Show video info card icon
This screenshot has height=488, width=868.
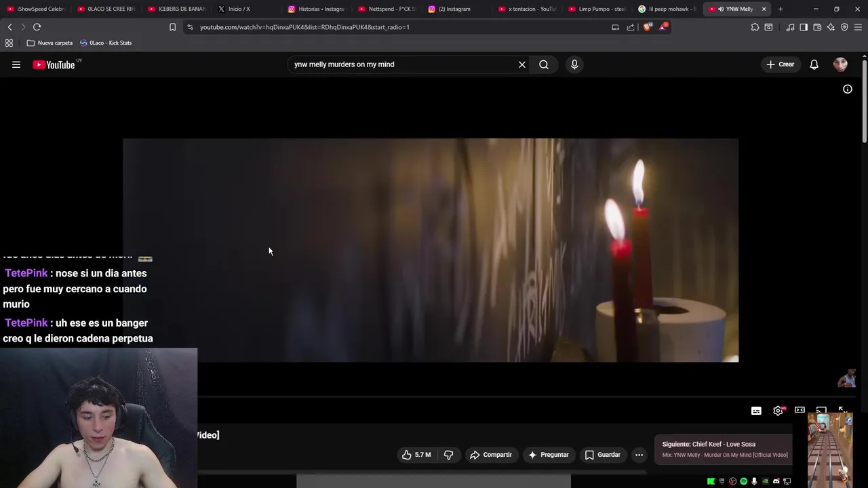[848, 89]
